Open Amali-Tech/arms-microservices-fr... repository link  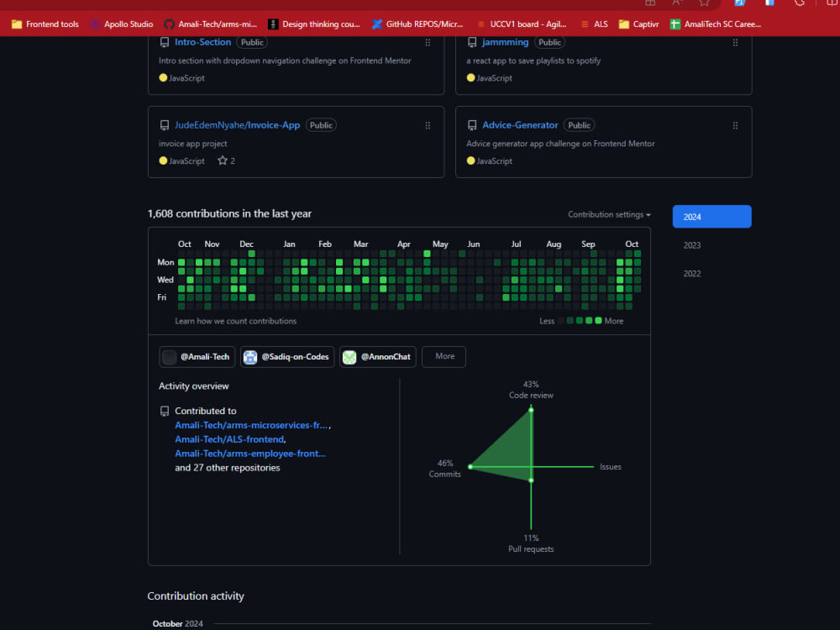pos(251,425)
